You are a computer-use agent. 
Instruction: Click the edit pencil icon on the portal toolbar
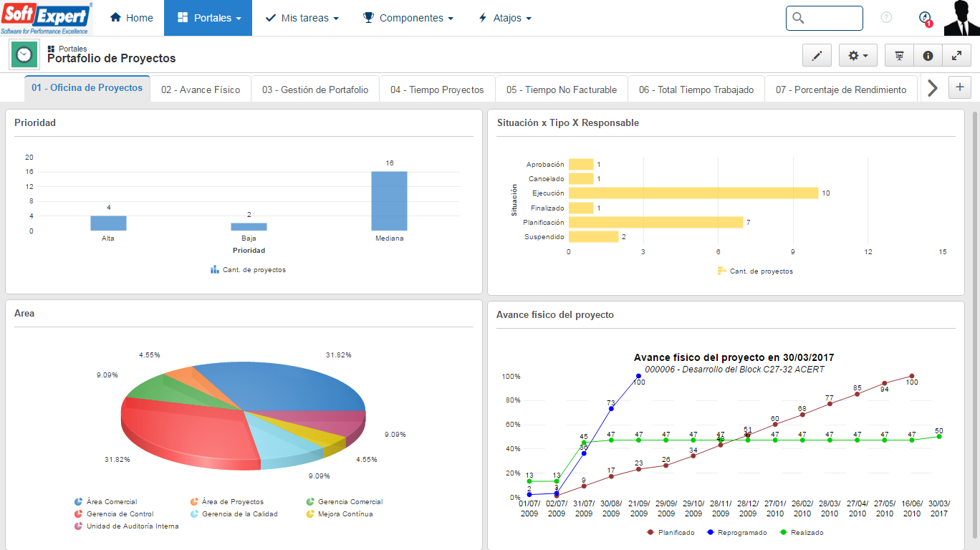pyautogui.click(x=817, y=55)
